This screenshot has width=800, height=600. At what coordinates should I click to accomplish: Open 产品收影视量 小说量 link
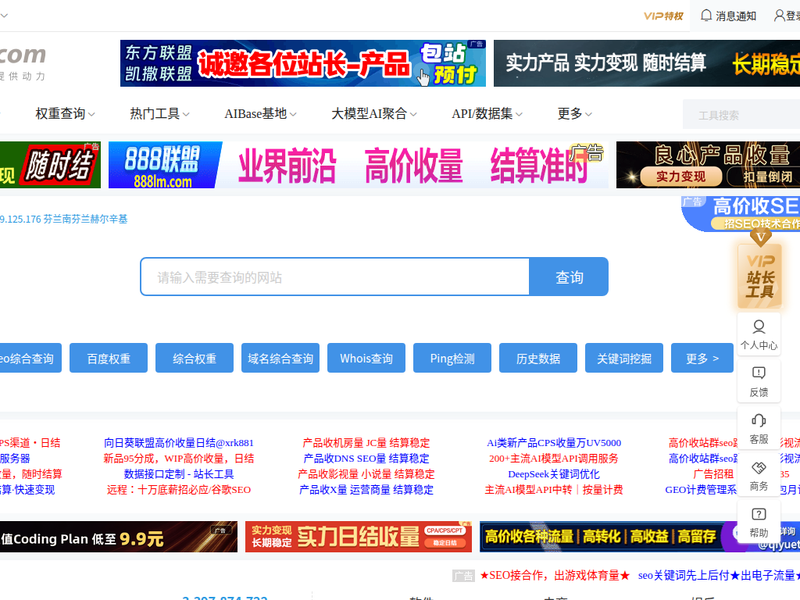[366, 474]
